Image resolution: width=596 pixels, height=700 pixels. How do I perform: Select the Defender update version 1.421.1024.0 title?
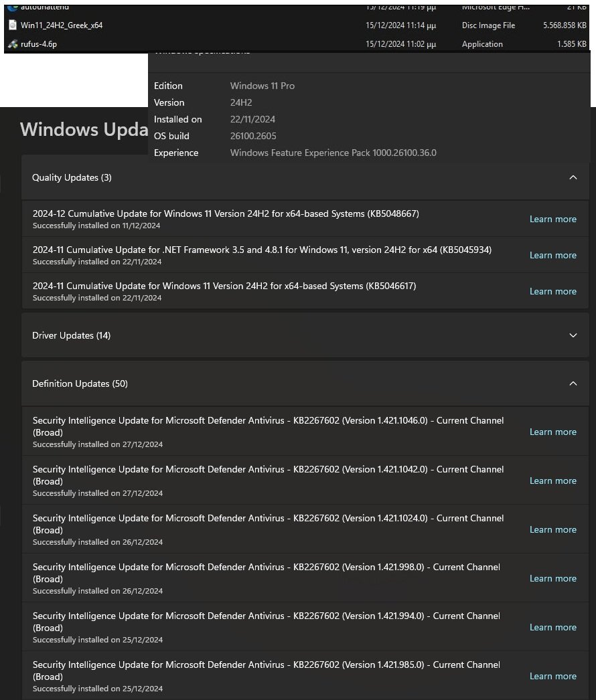tap(268, 524)
